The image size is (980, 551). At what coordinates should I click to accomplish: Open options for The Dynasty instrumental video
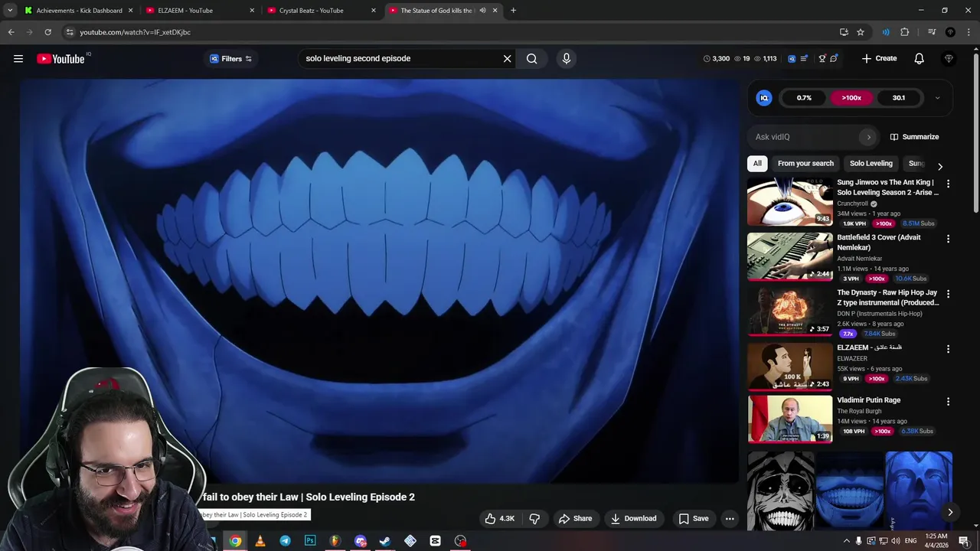coord(948,294)
